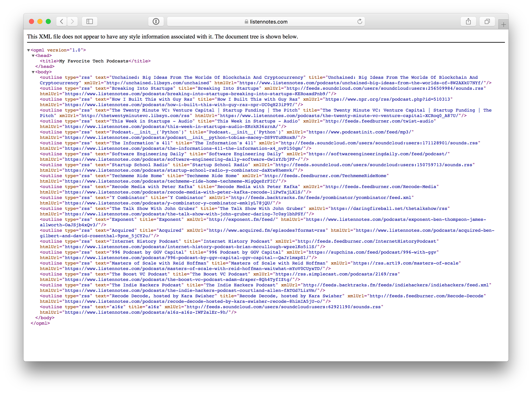
Task: Click the opml version="1.0" tag
Action: [58, 50]
